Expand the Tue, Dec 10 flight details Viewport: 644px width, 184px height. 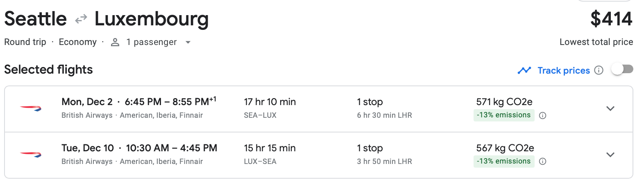(610, 155)
